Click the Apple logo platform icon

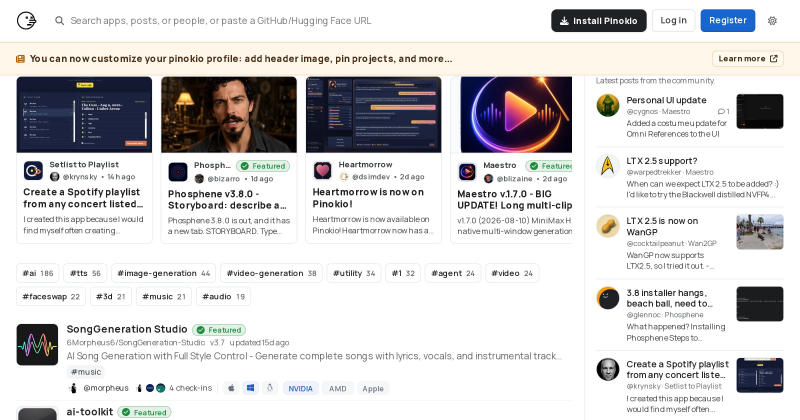point(232,388)
